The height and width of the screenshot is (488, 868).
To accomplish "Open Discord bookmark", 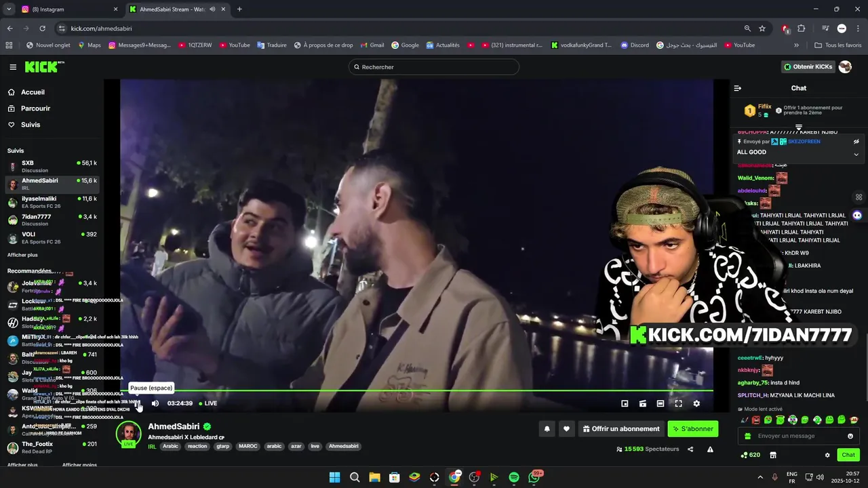I will (635, 45).
